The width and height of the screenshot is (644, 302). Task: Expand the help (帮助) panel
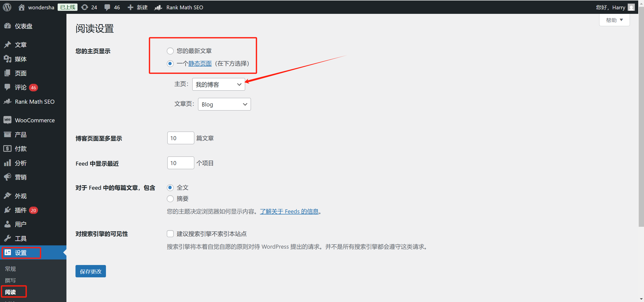(x=614, y=20)
